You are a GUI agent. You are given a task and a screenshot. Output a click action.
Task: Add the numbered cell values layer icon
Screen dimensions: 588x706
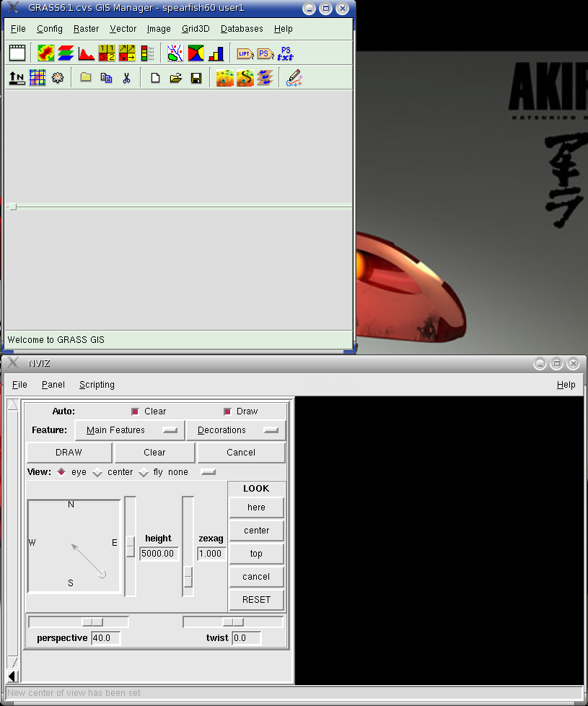point(107,53)
